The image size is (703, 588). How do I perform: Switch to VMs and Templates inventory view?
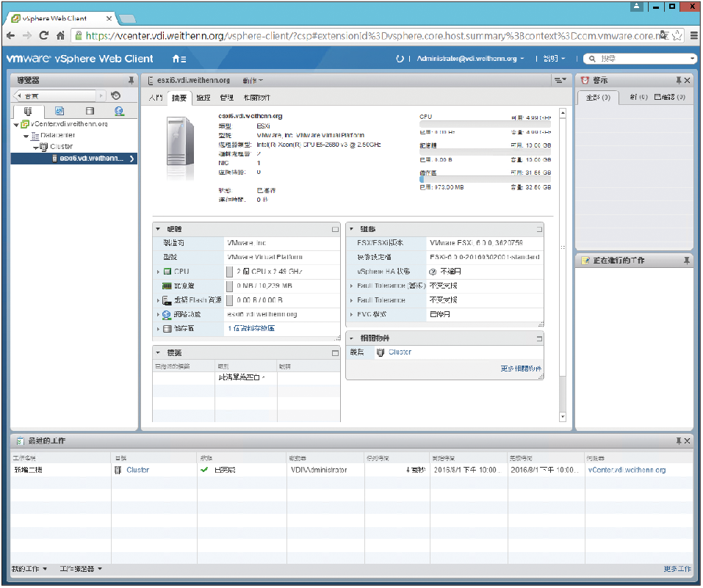click(60, 111)
